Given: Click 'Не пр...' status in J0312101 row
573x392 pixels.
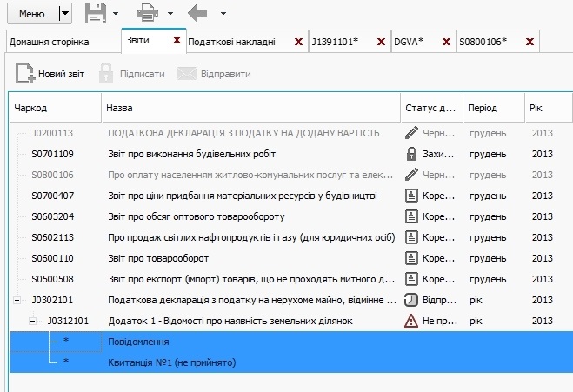Looking at the screenshot, I should (x=440, y=321).
